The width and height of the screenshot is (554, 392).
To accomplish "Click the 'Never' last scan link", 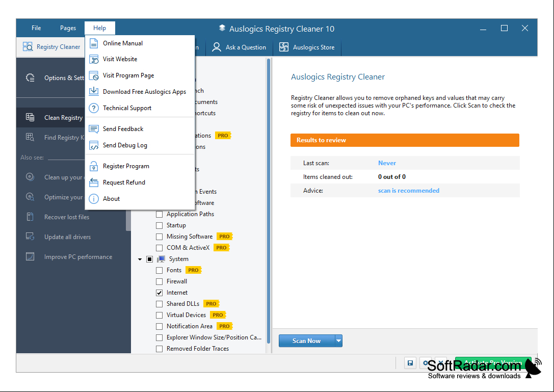I will pyautogui.click(x=387, y=163).
